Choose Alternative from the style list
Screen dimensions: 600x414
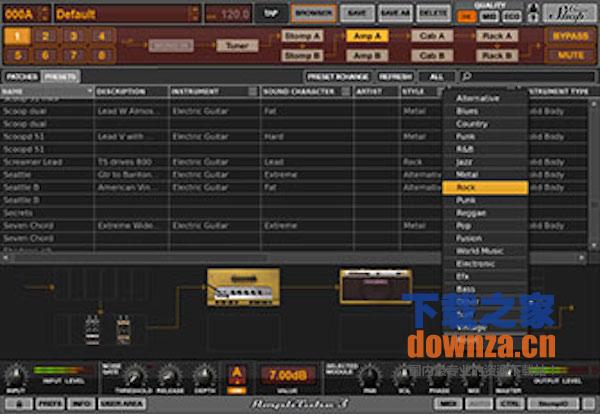click(x=485, y=98)
